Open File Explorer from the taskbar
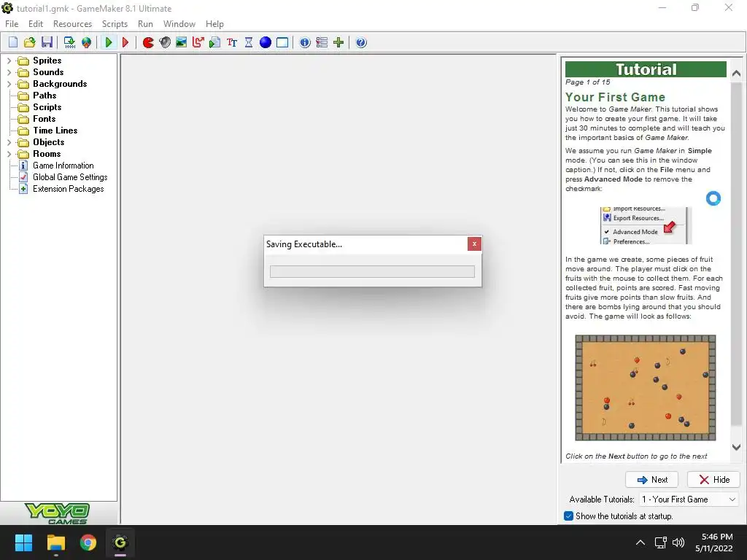 pos(55,542)
